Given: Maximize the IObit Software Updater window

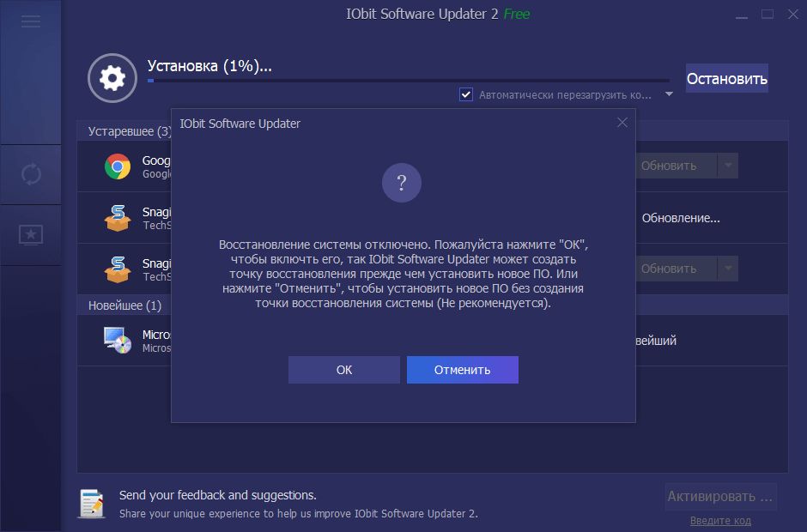Looking at the screenshot, I should [768, 15].
